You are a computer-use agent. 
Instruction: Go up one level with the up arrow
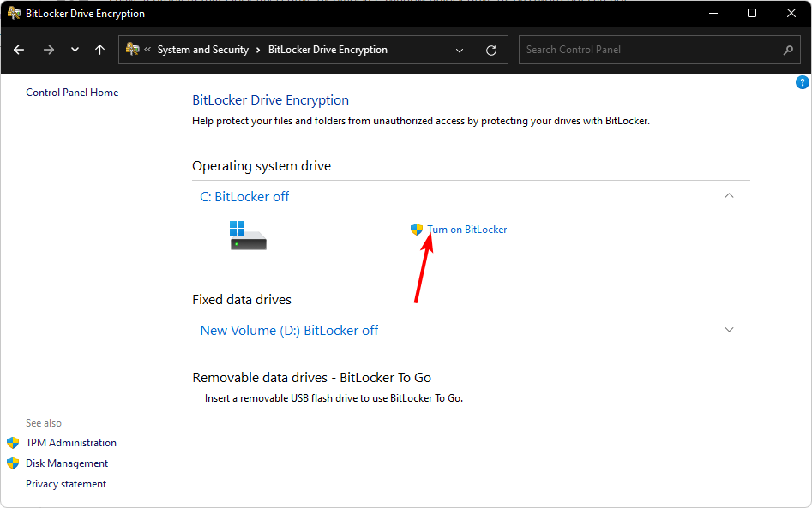coord(100,50)
